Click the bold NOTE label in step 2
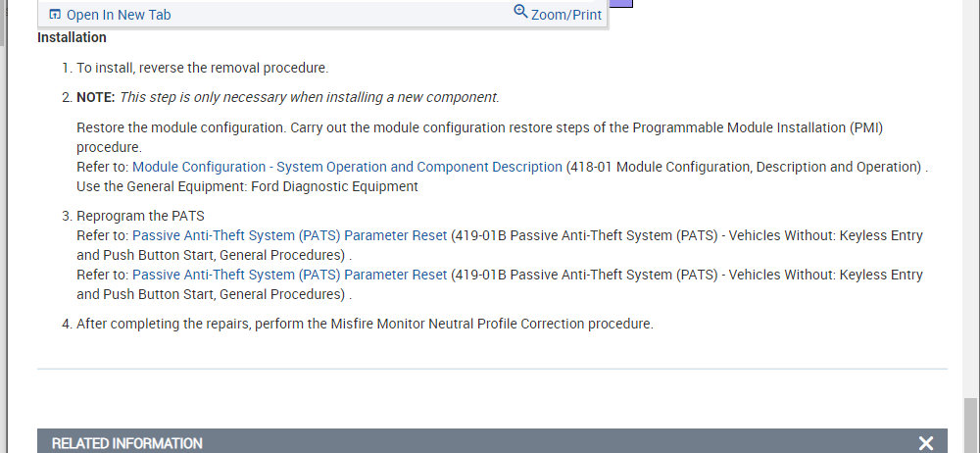Viewport: 980px width, 453px height. click(x=96, y=97)
